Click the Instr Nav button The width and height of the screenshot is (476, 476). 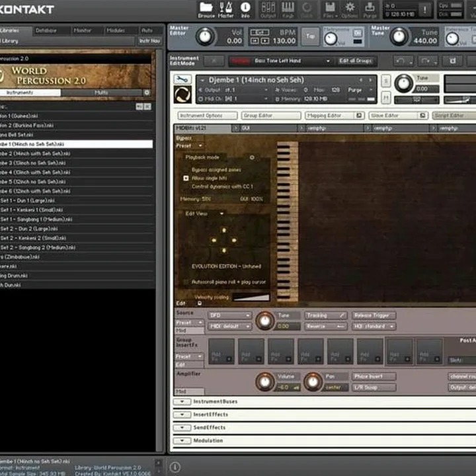click(x=149, y=41)
